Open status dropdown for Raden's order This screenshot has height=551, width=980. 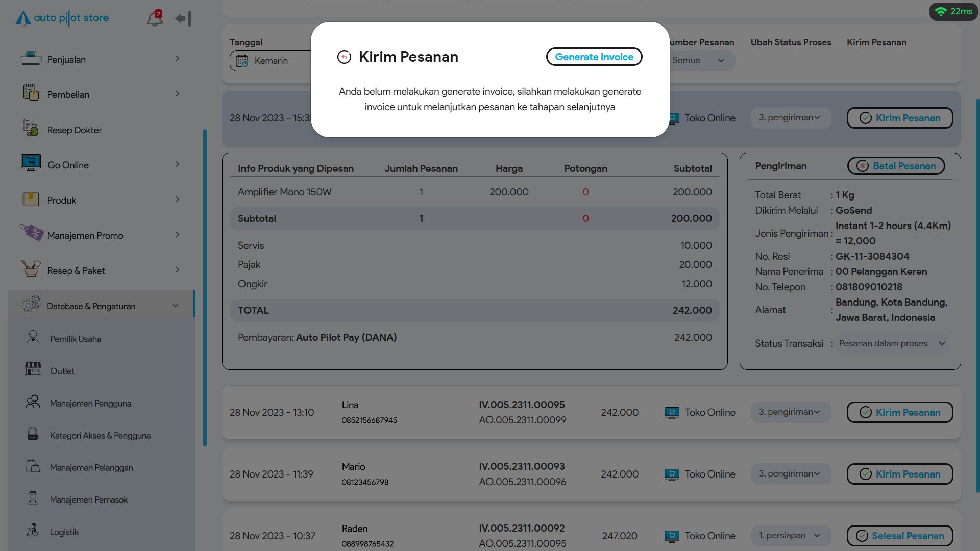(790, 536)
